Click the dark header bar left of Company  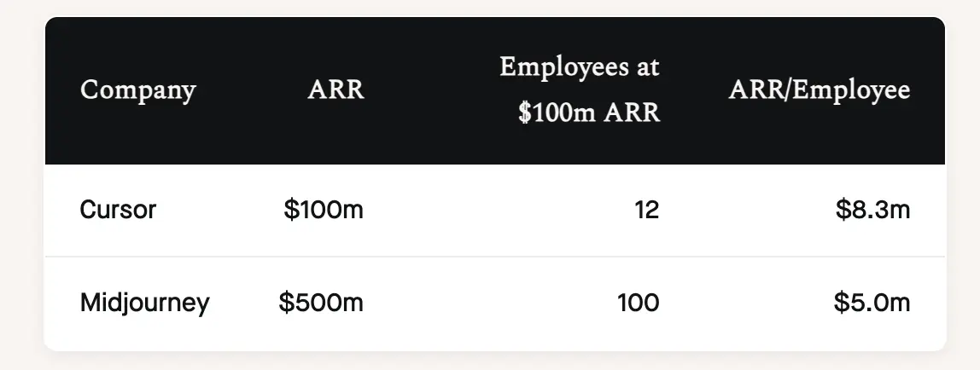point(61,90)
